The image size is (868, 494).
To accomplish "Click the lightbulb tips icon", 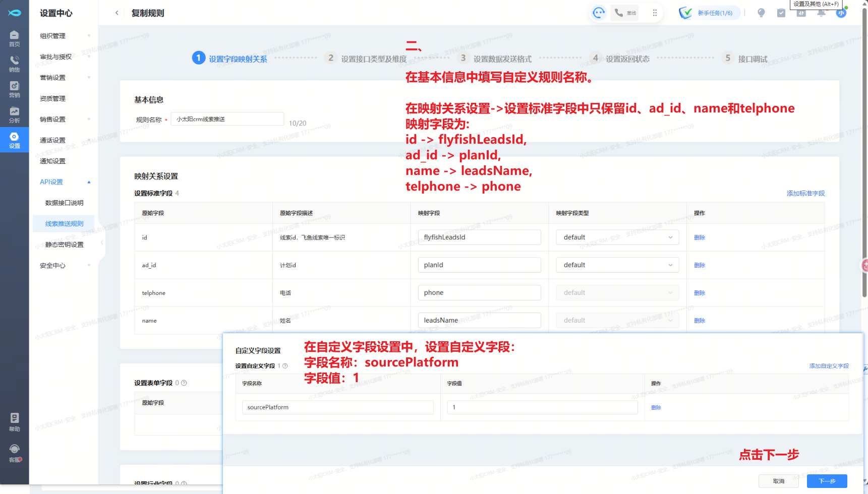I will pyautogui.click(x=761, y=13).
